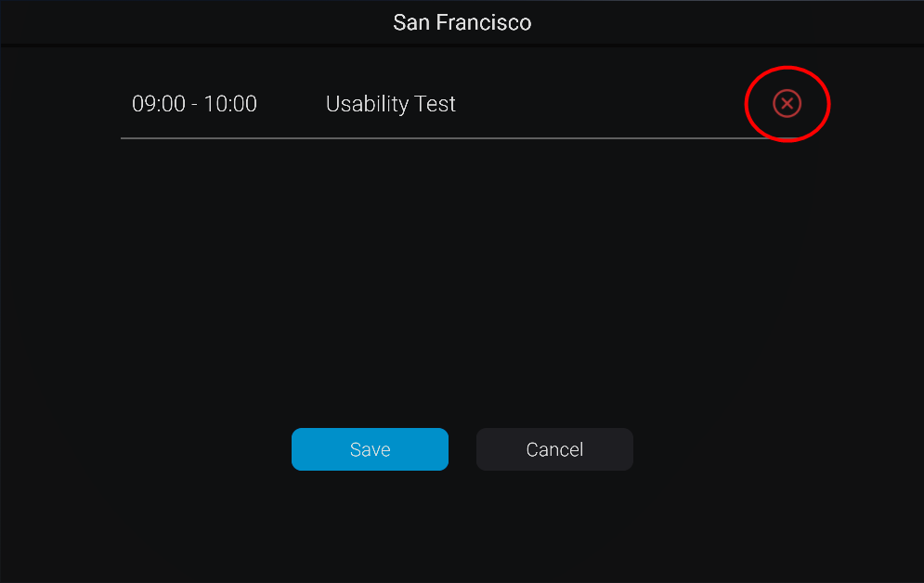
Task: Select the 09:00 - 10:00 time range
Action: [x=194, y=104]
